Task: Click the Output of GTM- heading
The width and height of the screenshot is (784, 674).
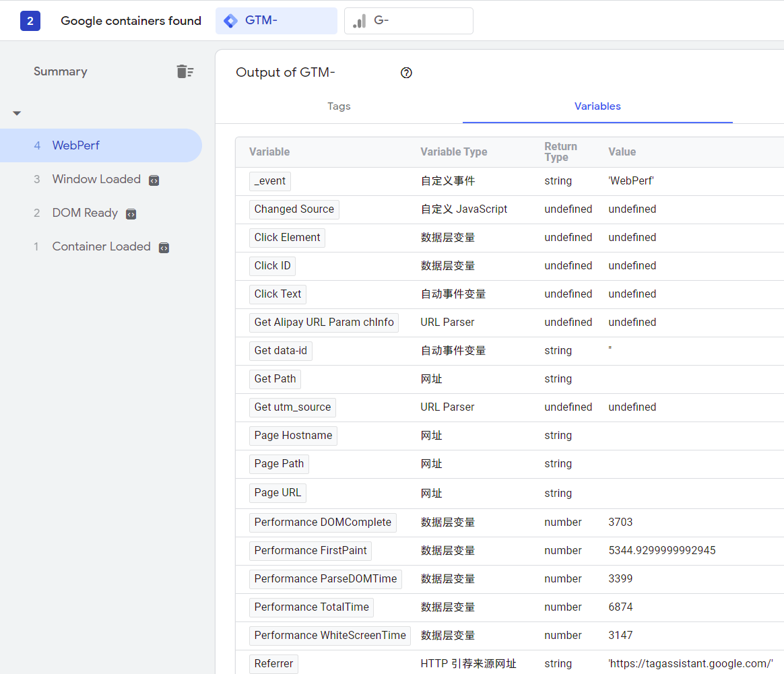Action: [x=286, y=73]
